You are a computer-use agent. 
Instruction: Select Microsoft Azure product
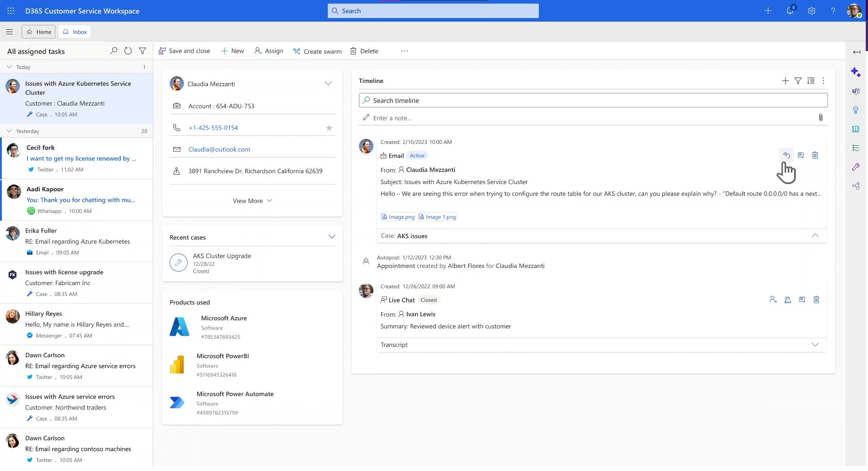[x=224, y=318]
